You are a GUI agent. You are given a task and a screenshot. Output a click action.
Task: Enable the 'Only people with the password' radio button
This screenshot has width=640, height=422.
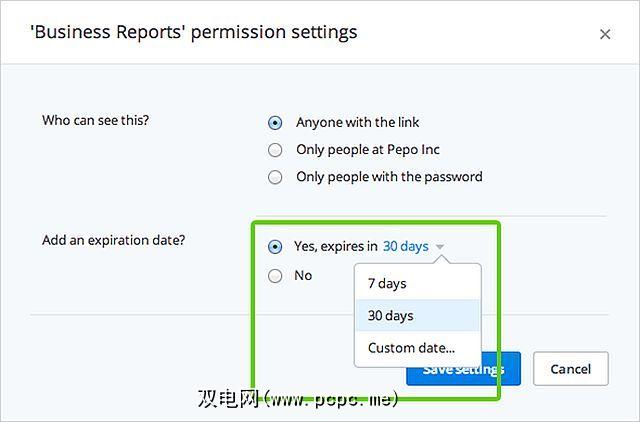pyautogui.click(x=275, y=177)
